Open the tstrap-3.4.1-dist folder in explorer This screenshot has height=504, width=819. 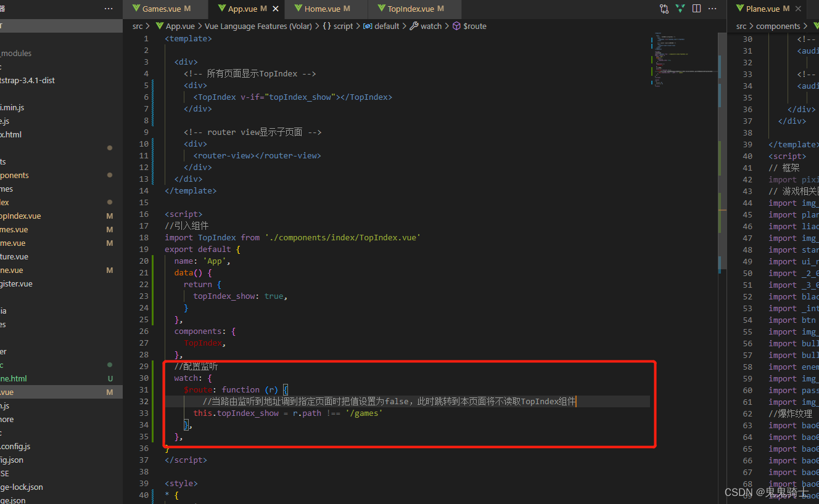pyautogui.click(x=27, y=80)
